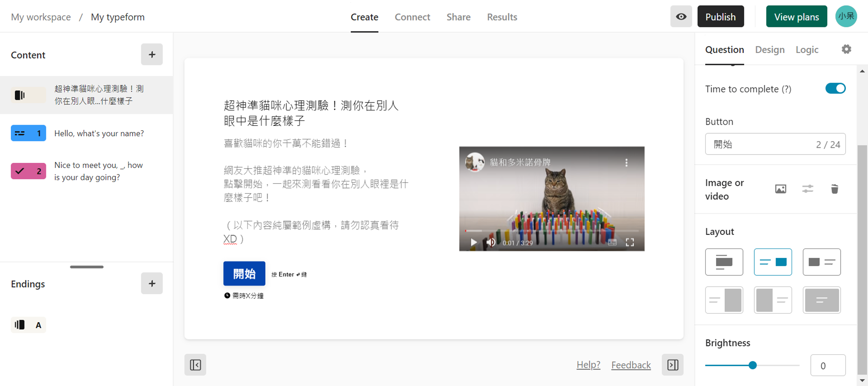Select the yes/no question 2 icon
Image resolution: width=868 pixels, height=386 pixels.
click(28, 171)
